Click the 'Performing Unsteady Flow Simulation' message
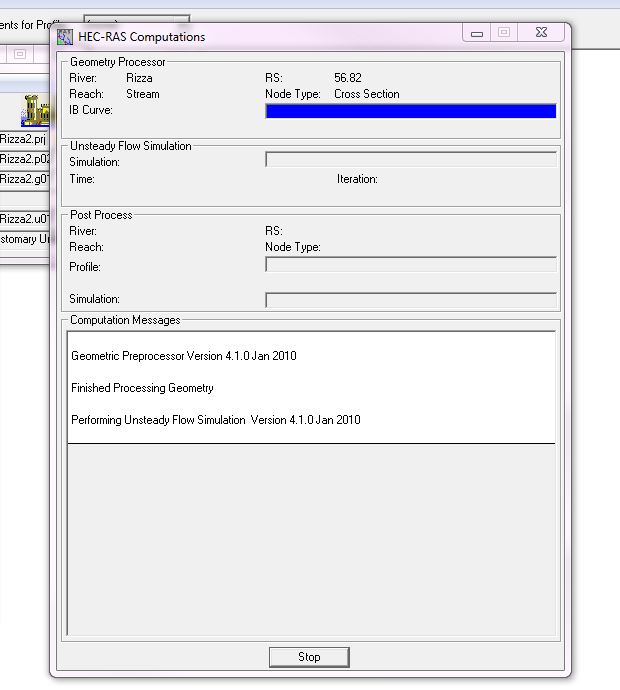Screen dimensions: 620x690 [215, 420]
